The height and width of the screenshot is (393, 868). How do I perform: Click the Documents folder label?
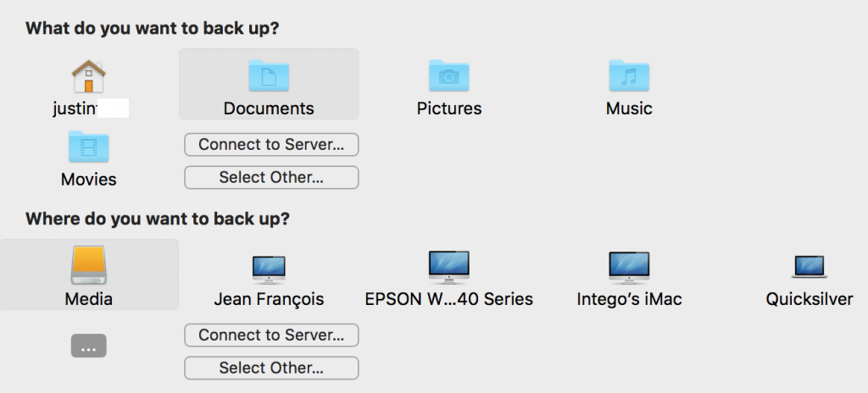(x=269, y=108)
